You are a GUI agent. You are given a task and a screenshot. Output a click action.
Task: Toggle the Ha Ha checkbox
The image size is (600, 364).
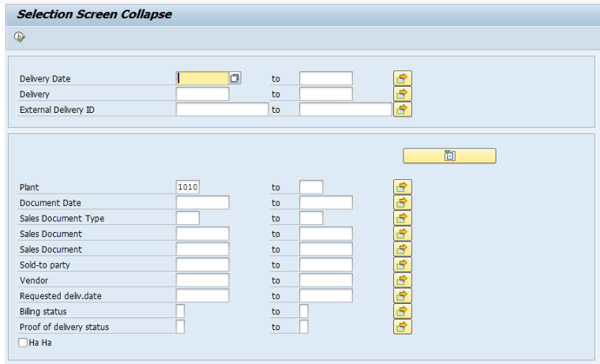pos(23,343)
